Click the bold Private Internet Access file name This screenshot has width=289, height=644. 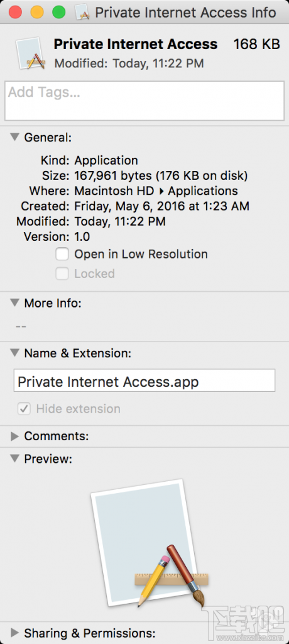click(x=136, y=44)
